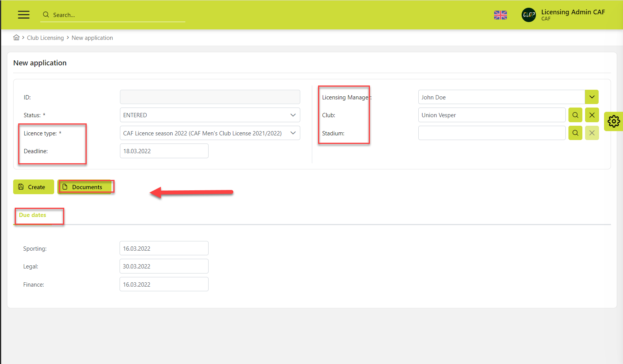Screen dimensions: 623x364
Task: Expand the Licensing Manager dropdown arrow
Action: coord(592,97)
